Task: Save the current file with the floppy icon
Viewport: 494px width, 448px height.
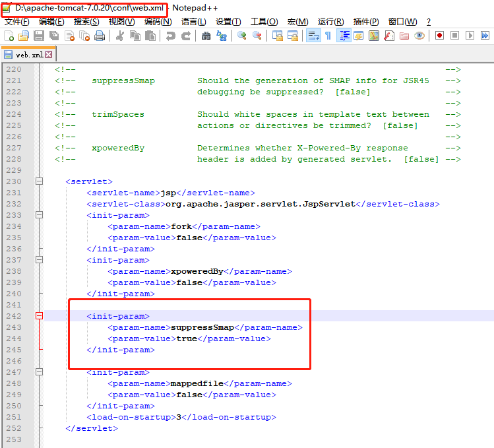Action: [x=39, y=36]
